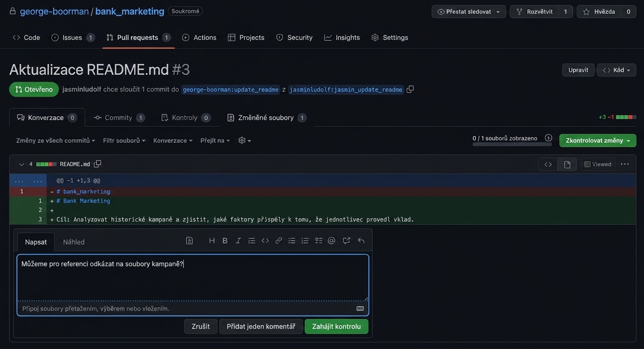This screenshot has height=349, width=644.
Task: Click README.md diffstat squares beside number 4
Action: click(x=46, y=164)
